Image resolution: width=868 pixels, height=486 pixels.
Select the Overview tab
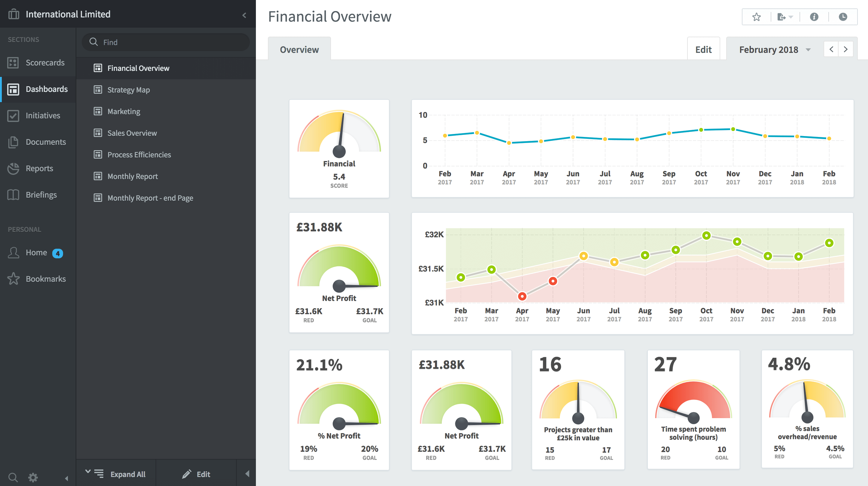click(x=299, y=50)
